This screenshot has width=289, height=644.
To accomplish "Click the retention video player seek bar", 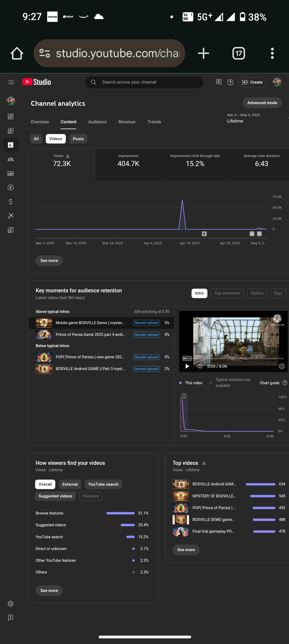I will pos(233,358).
